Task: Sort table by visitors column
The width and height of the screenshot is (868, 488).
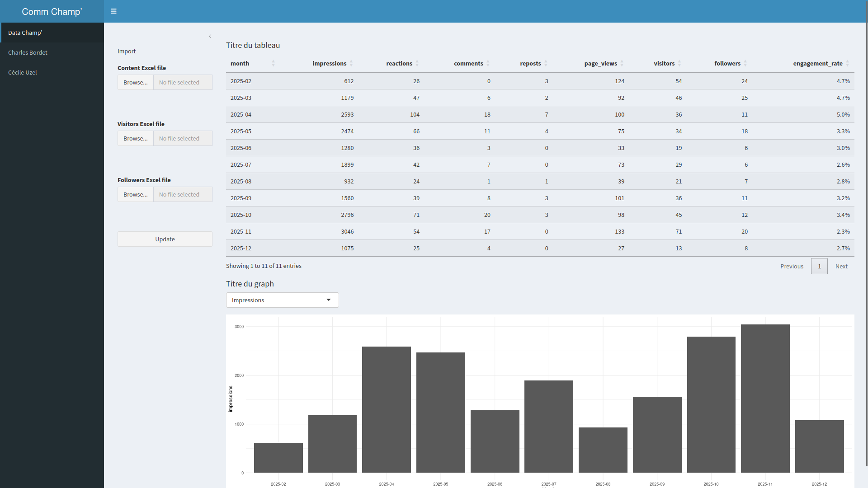Action: pos(657,63)
